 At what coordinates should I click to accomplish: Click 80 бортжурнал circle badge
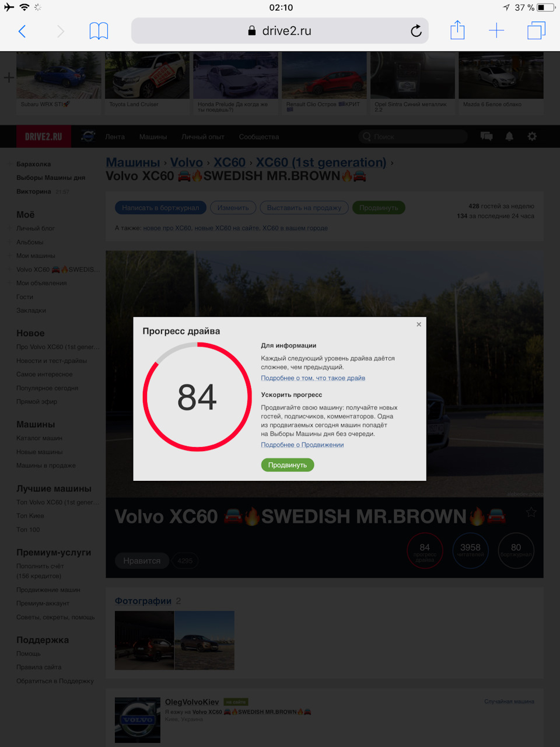tap(516, 551)
